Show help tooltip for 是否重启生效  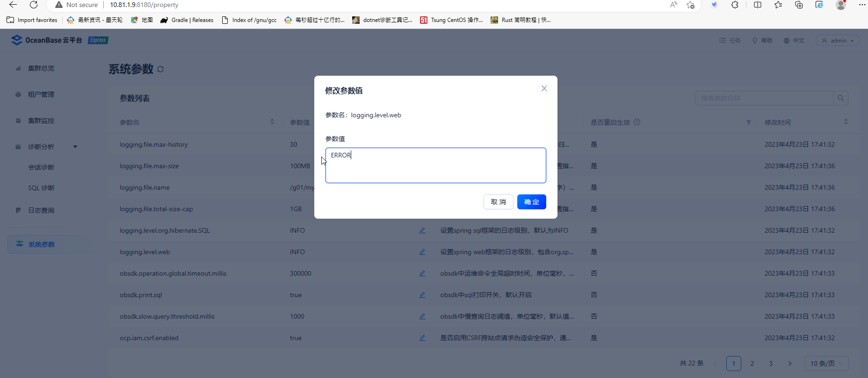[x=637, y=122]
